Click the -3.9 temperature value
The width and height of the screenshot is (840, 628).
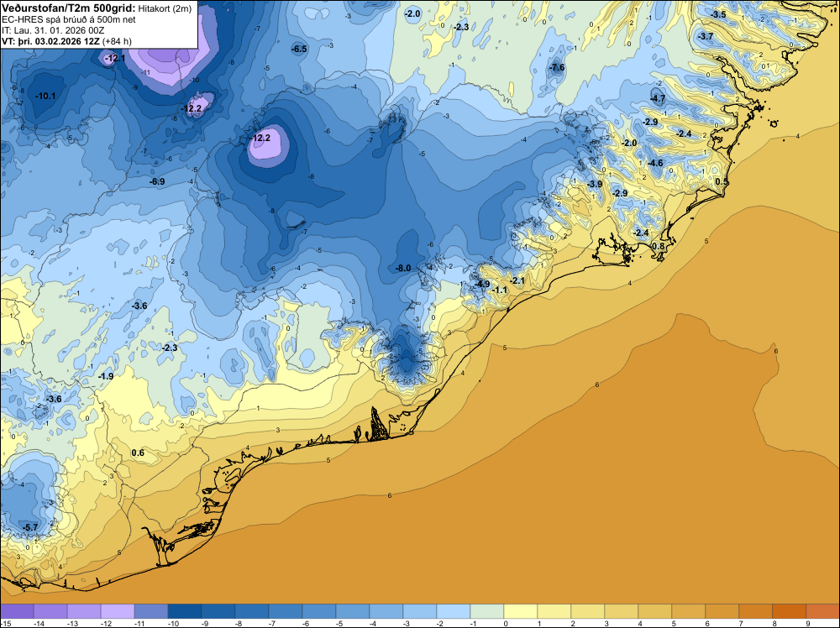point(595,184)
